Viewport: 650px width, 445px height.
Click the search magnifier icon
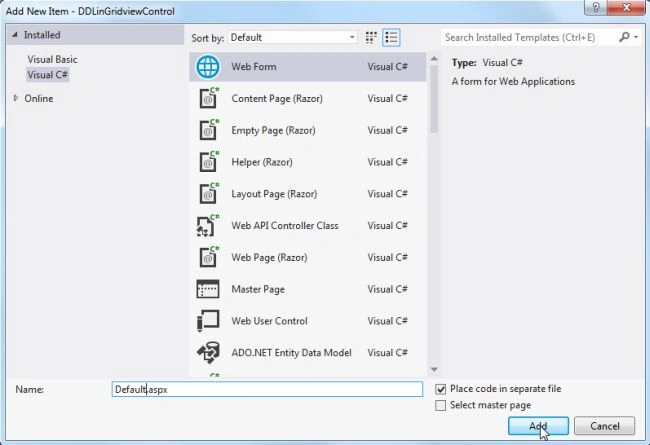point(624,37)
